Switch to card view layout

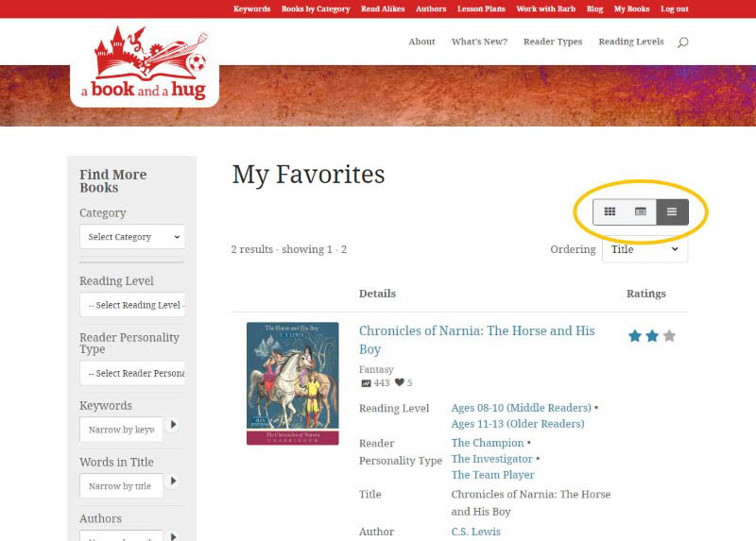(641, 211)
